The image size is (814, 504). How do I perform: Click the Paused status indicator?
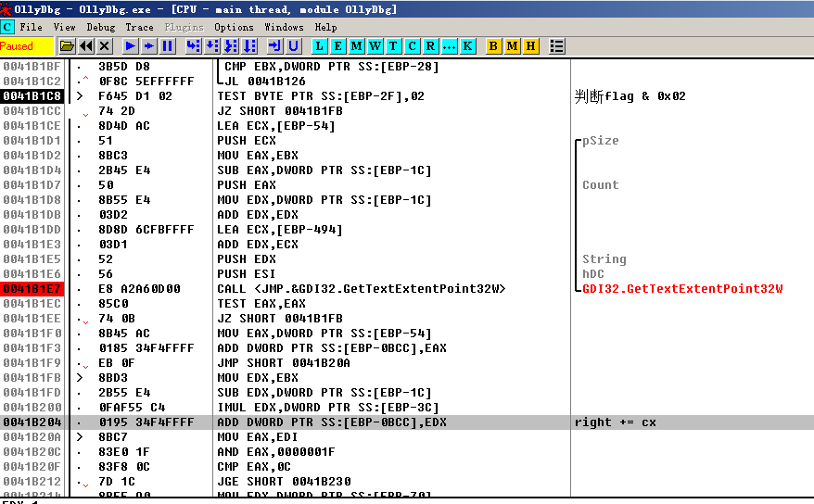tap(27, 46)
